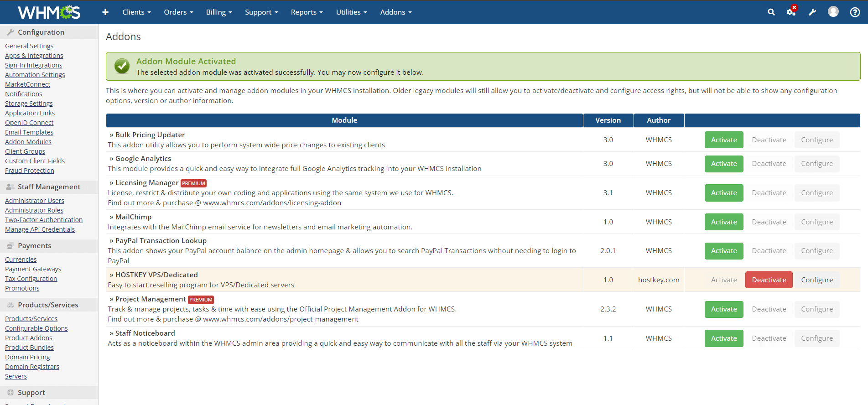Go to Administrator Roles in sidebar
This screenshot has height=405, width=868.
point(34,210)
